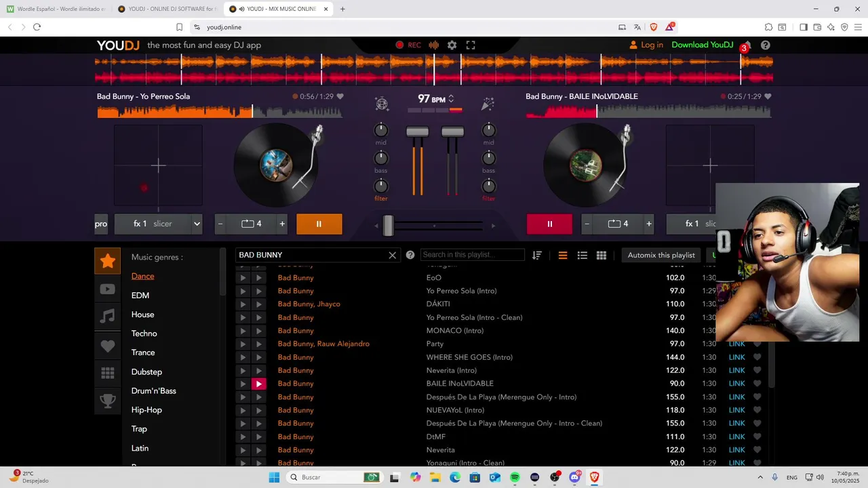Screen dimensions: 868x488
Task: Increase the left deck loop length
Action: point(282,224)
